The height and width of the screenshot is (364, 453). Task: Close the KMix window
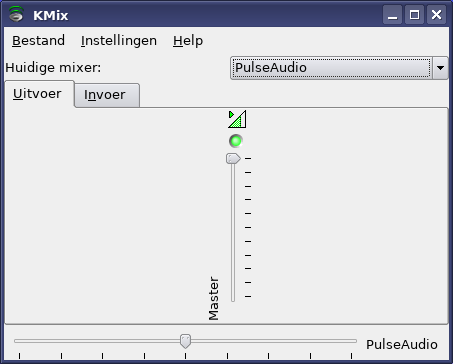(x=436, y=15)
